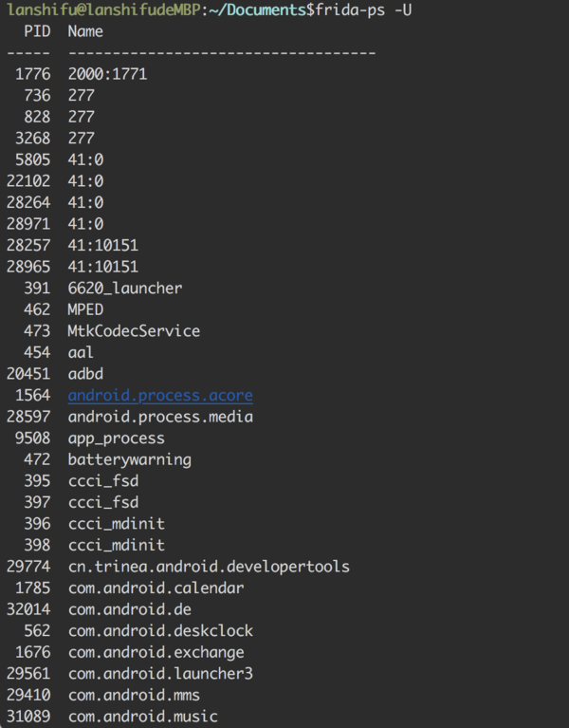Click the Name column header
569x728 pixels.
pyautogui.click(x=85, y=31)
